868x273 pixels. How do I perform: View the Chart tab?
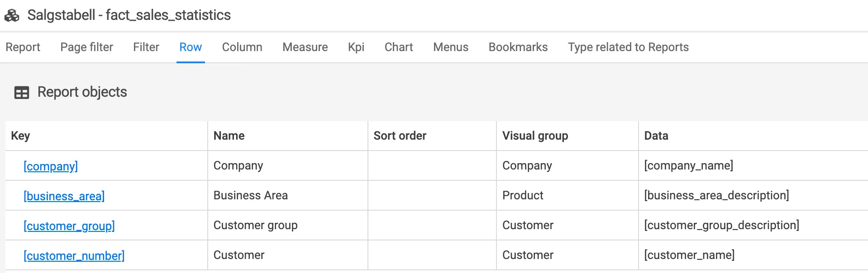(x=398, y=47)
